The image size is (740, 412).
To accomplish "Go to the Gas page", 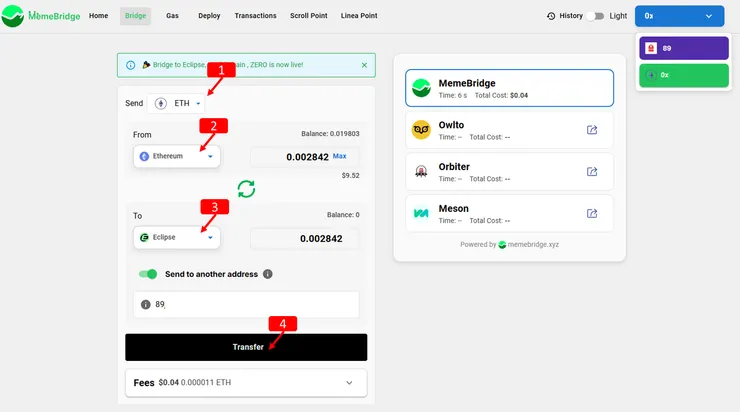I will (172, 16).
